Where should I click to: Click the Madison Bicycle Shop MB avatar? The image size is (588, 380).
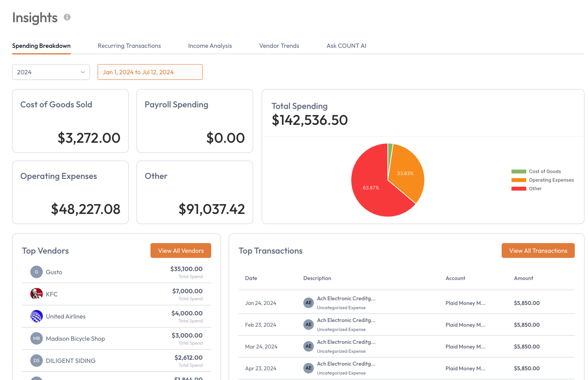[x=37, y=338]
